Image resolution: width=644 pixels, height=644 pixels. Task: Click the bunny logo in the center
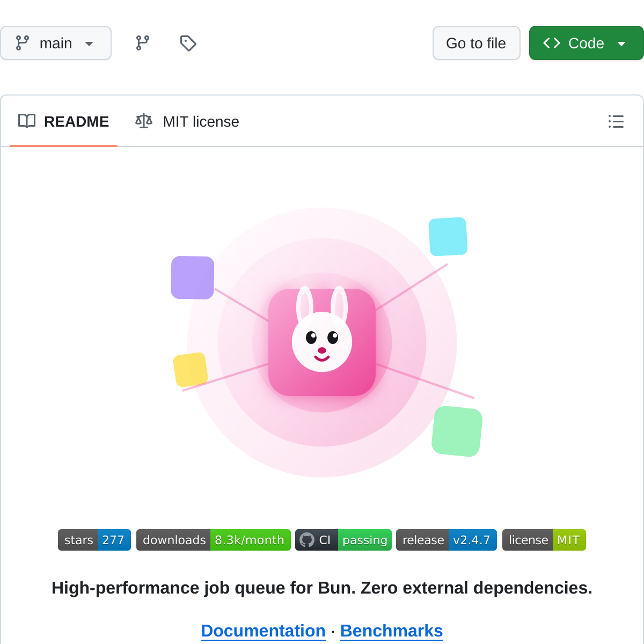click(322, 342)
